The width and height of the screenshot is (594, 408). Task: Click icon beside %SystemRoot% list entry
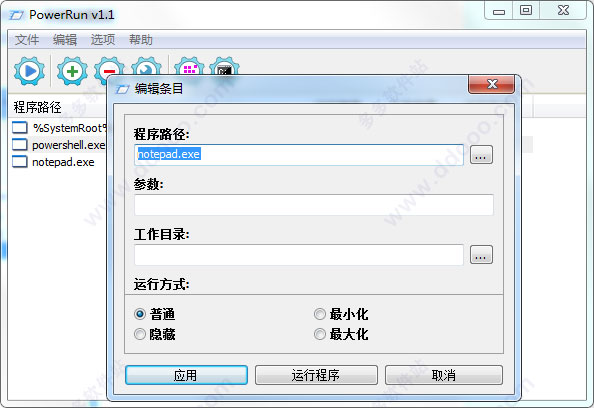click(x=20, y=128)
